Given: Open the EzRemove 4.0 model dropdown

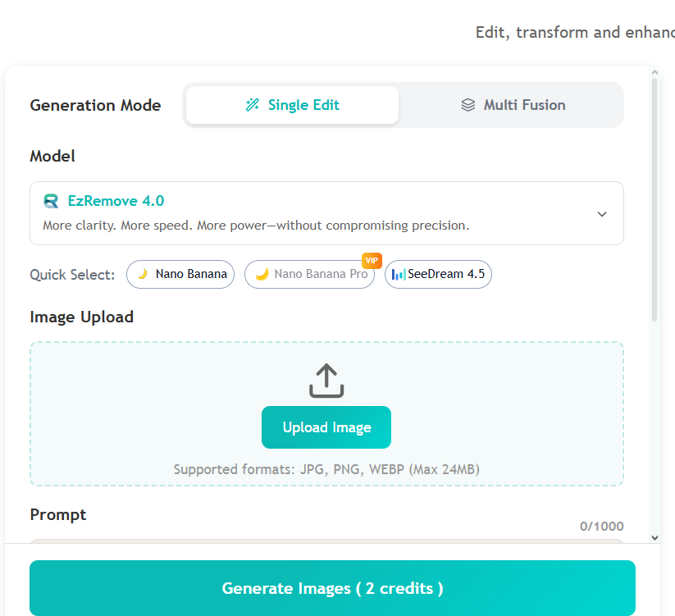Looking at the screenshot, I should pyautogui.click(x=326, y=213).
